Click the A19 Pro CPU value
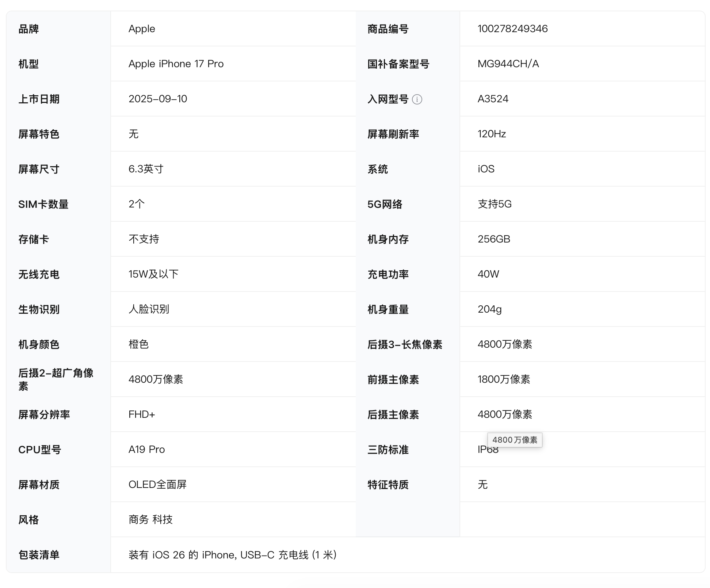 146,450
